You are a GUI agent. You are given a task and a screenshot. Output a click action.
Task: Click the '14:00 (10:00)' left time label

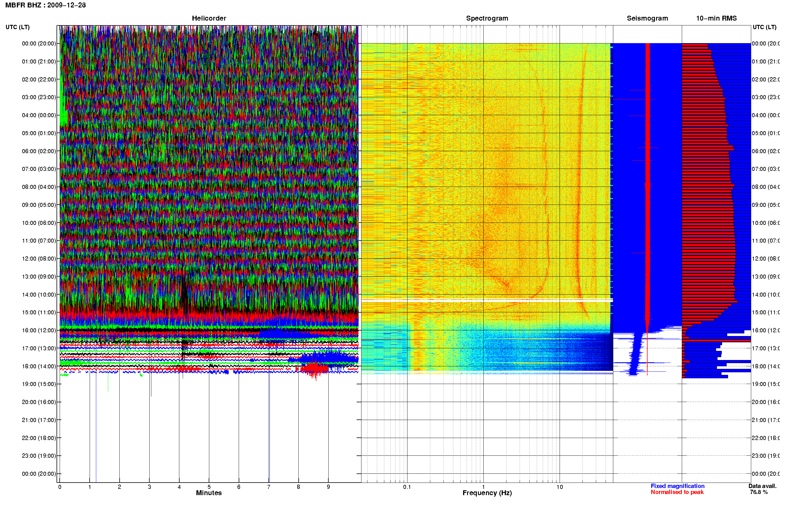[x=39, y=295]
